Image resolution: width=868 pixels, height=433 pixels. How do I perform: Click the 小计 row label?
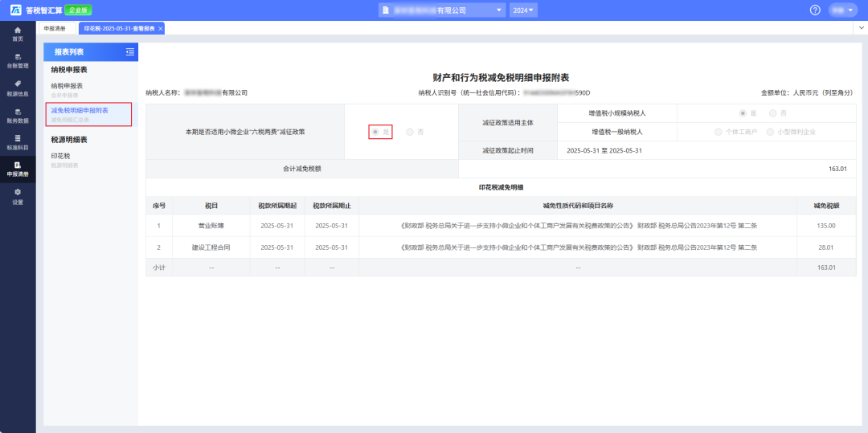tap(159, 267)
